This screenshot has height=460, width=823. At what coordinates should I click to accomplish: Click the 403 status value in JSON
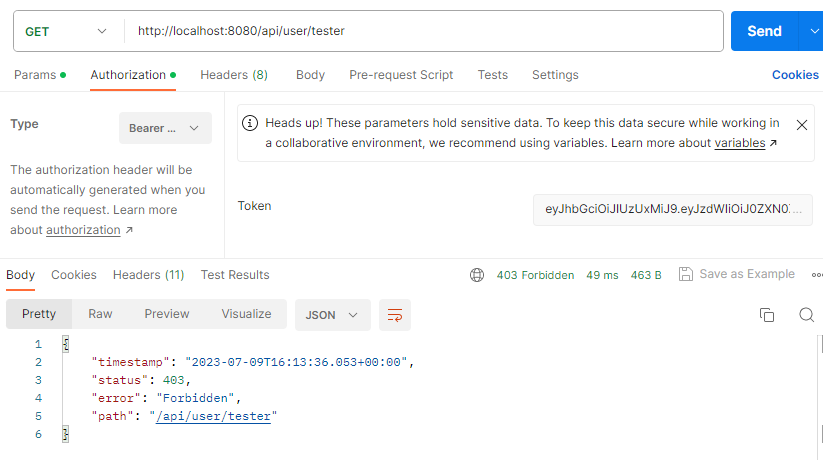click(173, 380)
